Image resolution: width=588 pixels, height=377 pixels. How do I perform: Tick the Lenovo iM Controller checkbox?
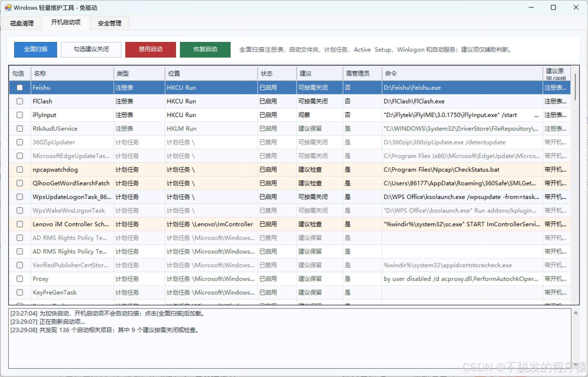(x=20, y=224)
